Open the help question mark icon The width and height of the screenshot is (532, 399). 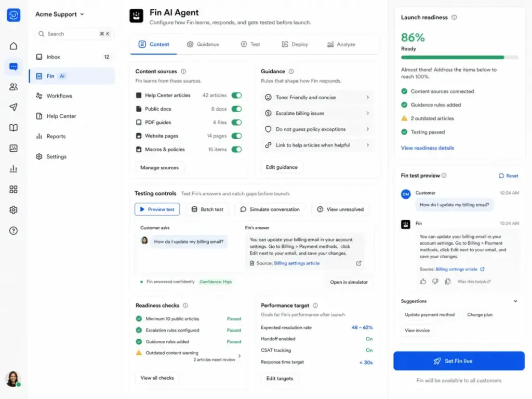tap(13, 231)
